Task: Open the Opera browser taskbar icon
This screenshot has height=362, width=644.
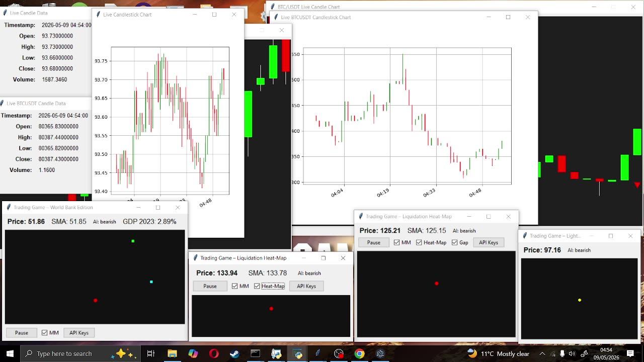Action: [214, 353]
